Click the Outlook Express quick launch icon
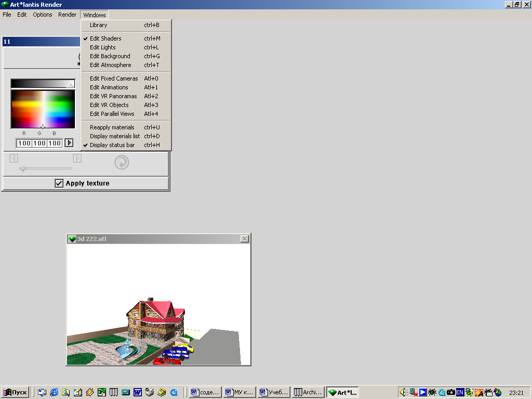 tap(42, 392)
